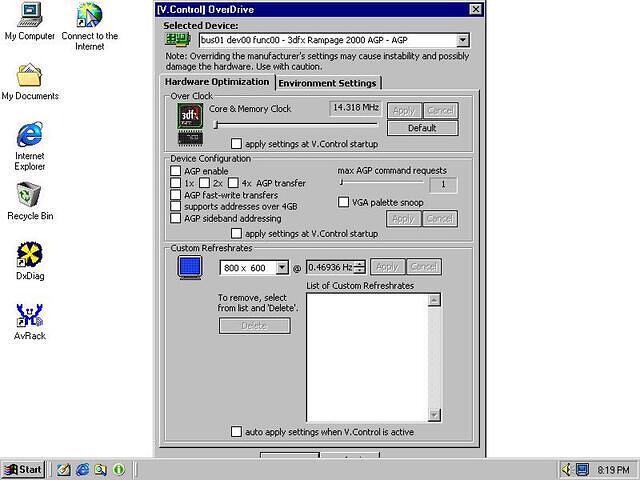The image size is (640, 480).
Task: Toggle VGA palette snoop checkbox
Action: 344,202
